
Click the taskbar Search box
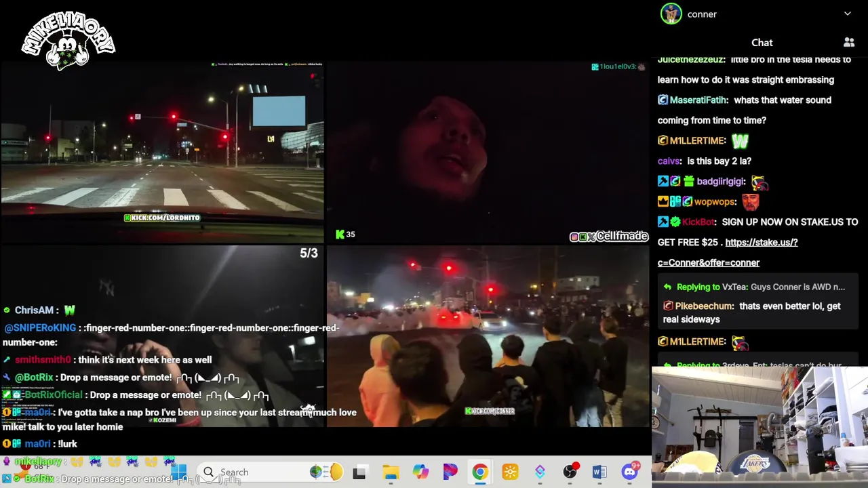pos(271,472)
